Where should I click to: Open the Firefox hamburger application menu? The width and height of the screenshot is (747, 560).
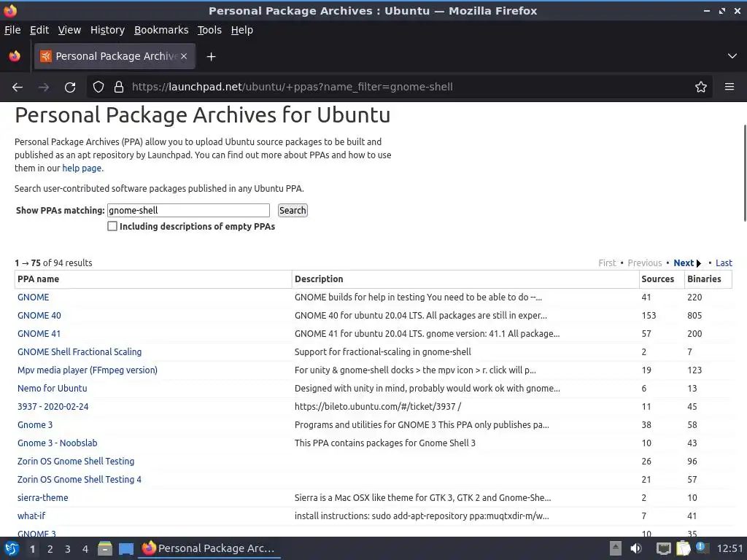pos(729,87)
